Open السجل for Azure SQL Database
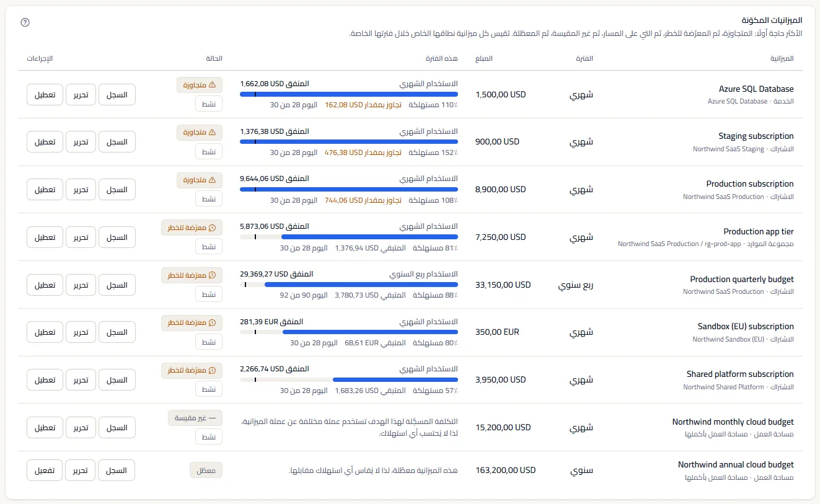 pyautogui.click(x=117, y=94)
